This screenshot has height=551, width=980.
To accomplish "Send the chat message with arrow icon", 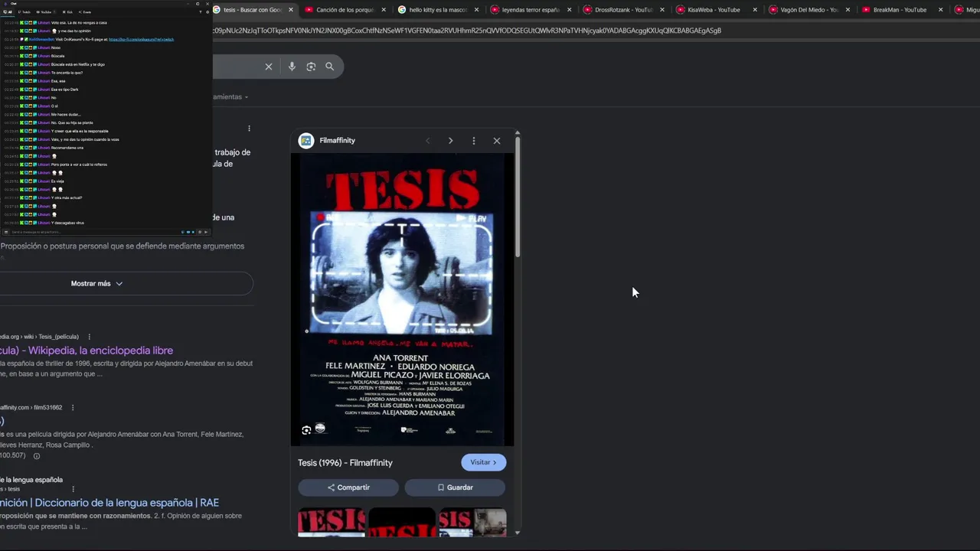I will (206, 232).
